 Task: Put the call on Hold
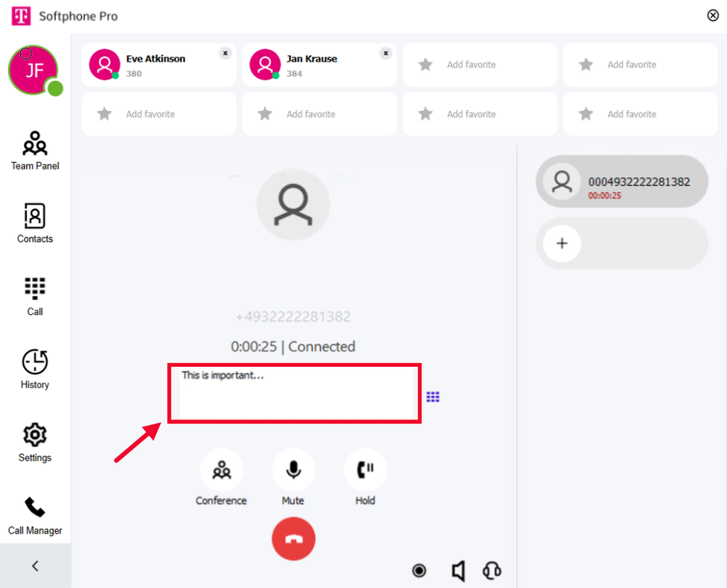pos(365,478)
